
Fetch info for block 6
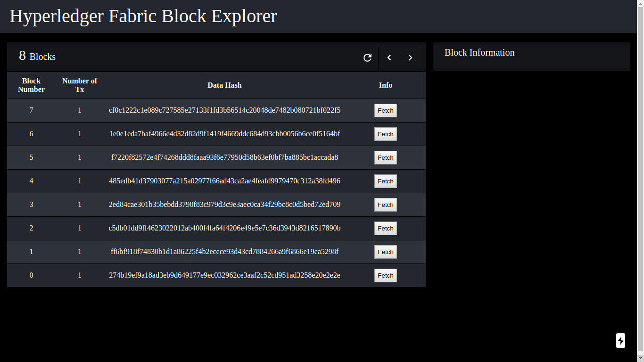pyautogui.click(x=385, y=134)
